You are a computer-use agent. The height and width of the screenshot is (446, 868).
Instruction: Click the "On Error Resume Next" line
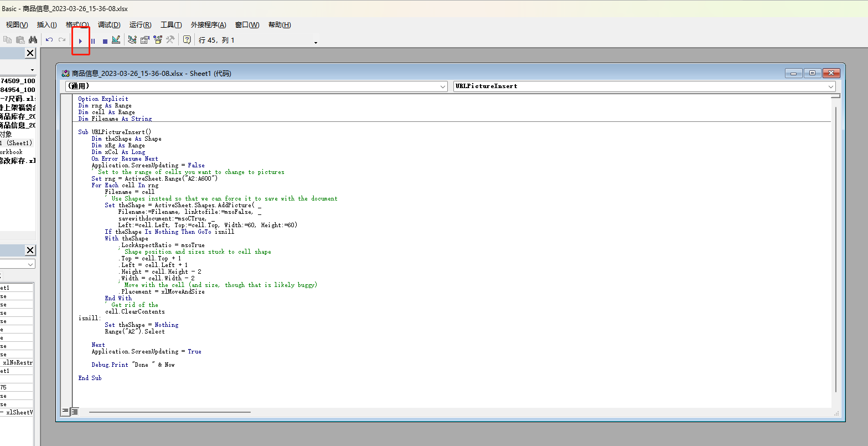(x=125, y=158)
